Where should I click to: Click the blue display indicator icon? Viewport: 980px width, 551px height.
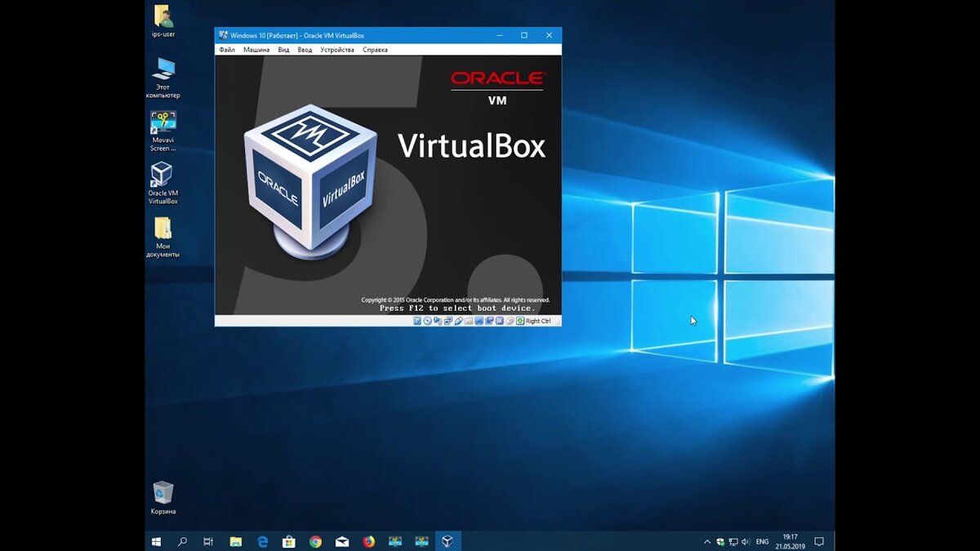(x=479, y=321)
